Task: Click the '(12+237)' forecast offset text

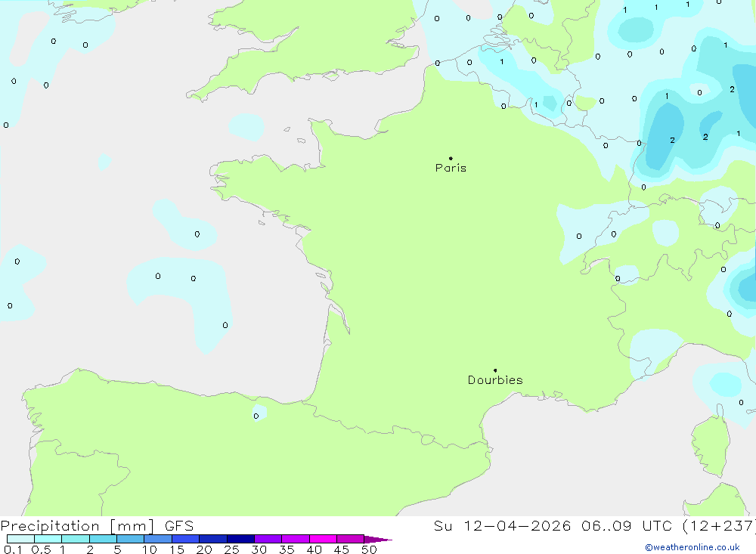Action: coord(719,526)
